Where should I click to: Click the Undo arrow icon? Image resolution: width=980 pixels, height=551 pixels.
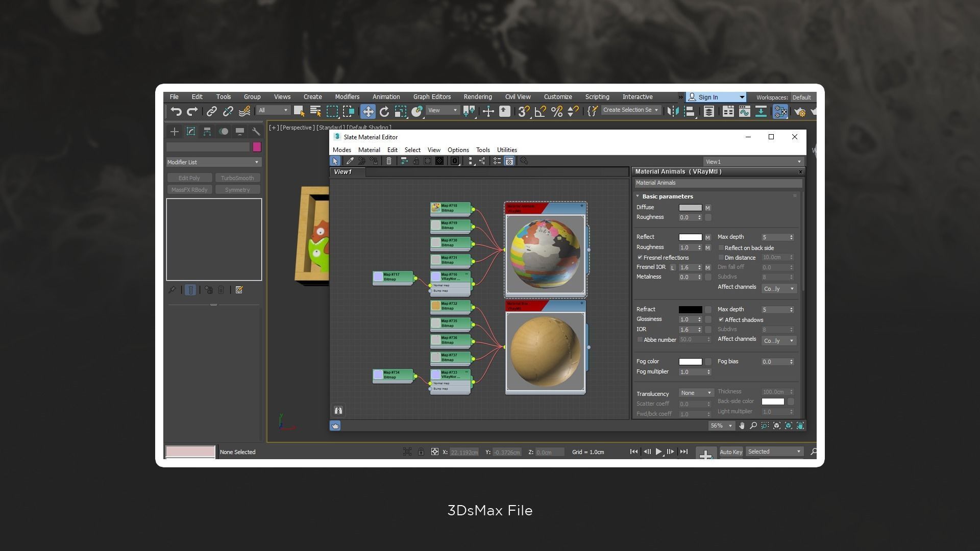[176, 111]
